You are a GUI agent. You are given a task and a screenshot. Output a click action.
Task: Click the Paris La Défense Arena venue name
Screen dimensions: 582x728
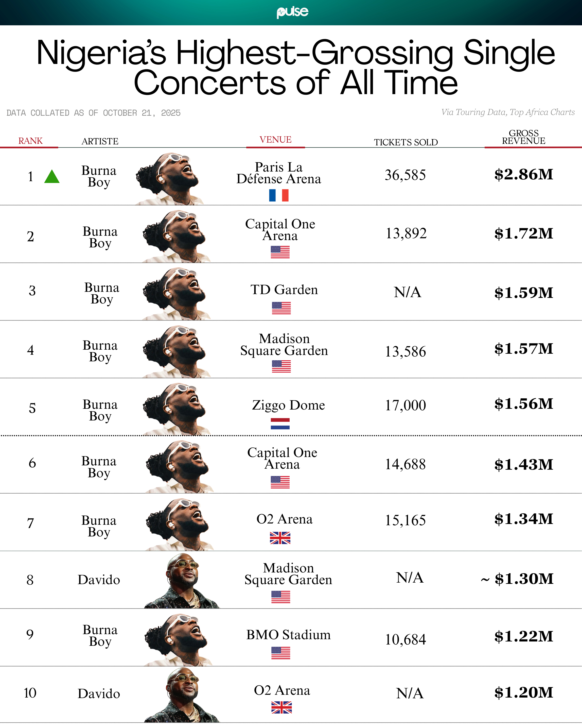point(279,173)
